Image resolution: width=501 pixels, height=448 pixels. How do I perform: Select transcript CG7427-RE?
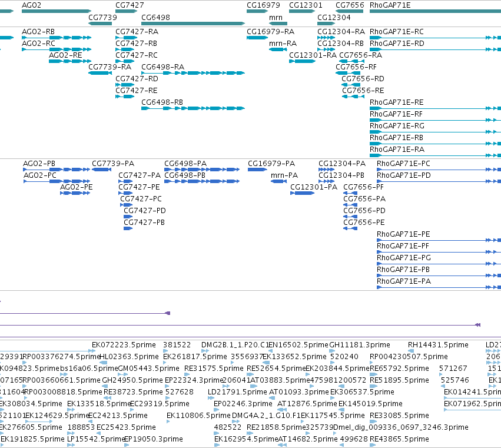(x=136, y=91)
